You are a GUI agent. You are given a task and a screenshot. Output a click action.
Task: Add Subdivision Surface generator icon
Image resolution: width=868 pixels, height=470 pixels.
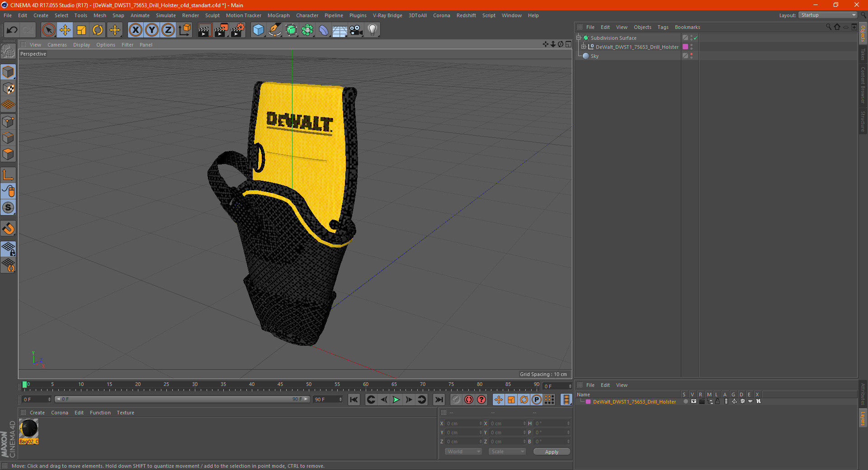click(x=291, y=30)
